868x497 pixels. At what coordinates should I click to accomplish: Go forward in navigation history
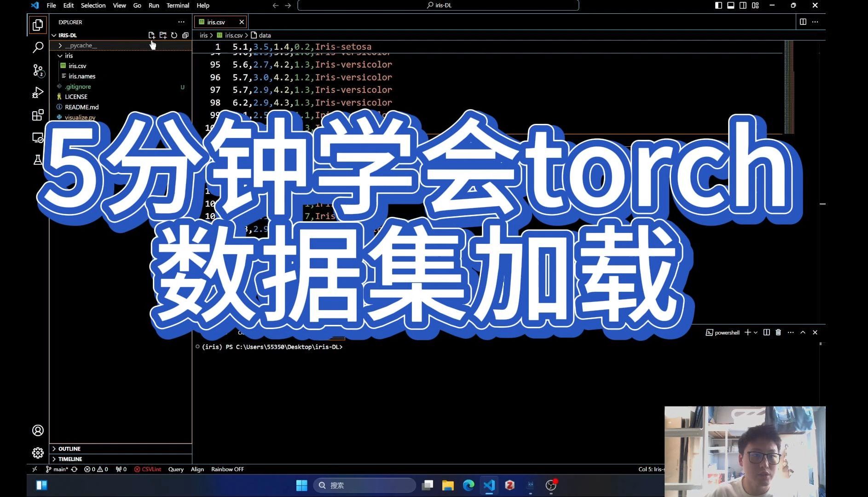click(x=288, y=6)
